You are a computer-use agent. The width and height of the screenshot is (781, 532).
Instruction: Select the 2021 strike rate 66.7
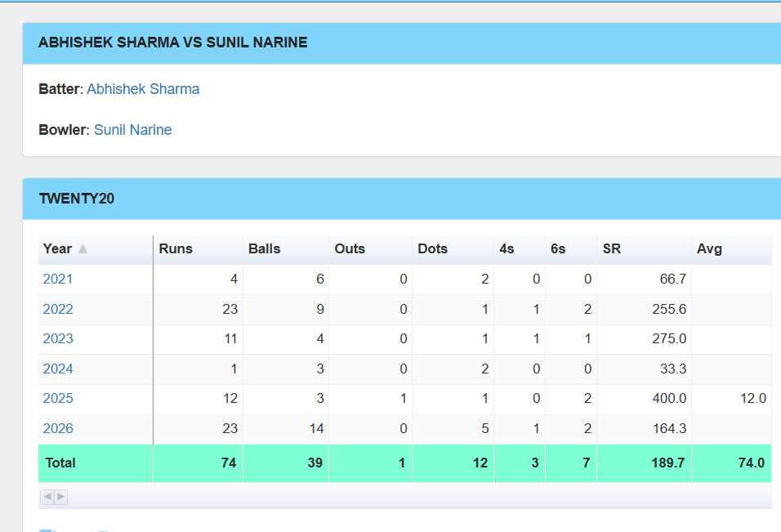(x=673, y=279)
